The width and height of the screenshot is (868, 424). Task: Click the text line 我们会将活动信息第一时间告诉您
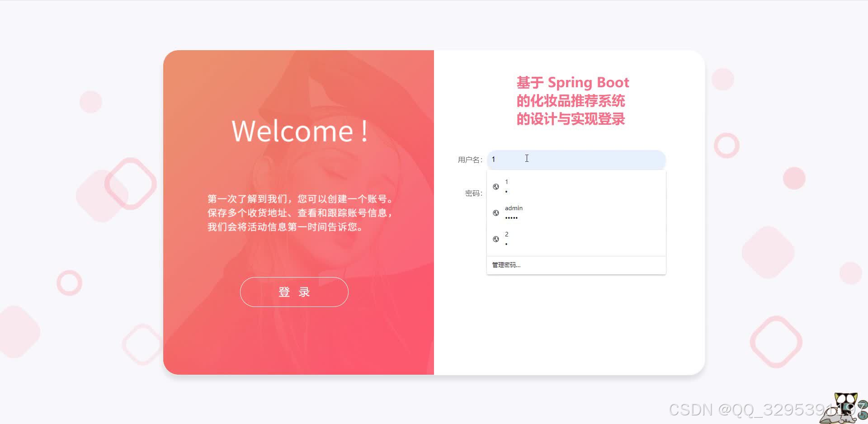[x=285, y=227]
